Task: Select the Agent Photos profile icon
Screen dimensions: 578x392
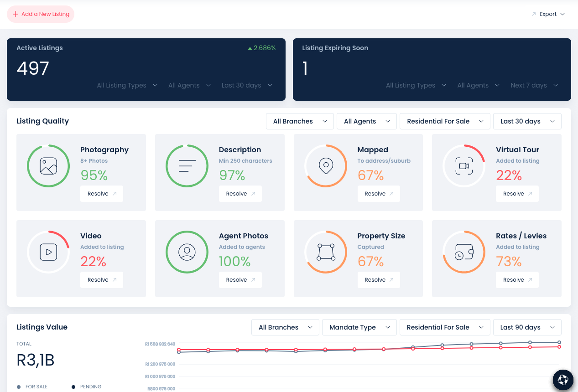Action: [x=187, y=252]
